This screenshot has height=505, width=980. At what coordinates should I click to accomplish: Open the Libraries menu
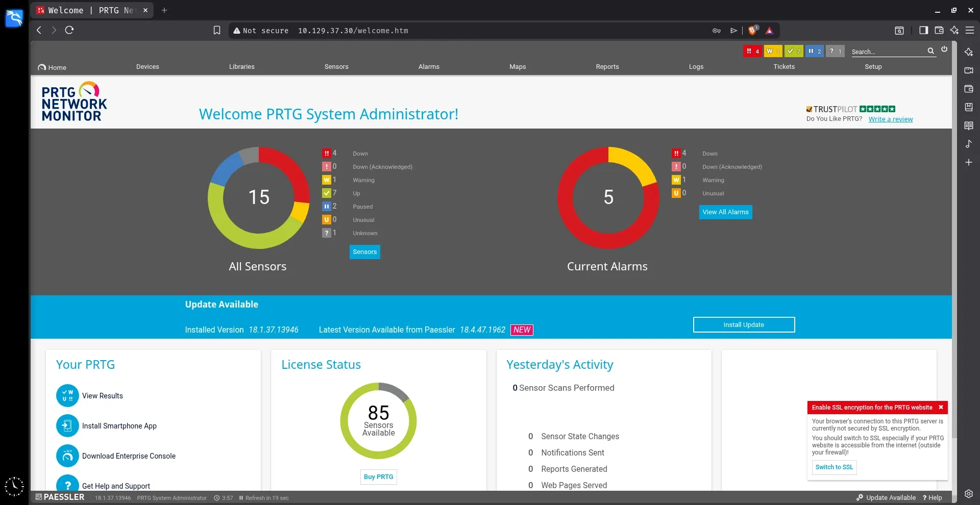coord(242,67)
